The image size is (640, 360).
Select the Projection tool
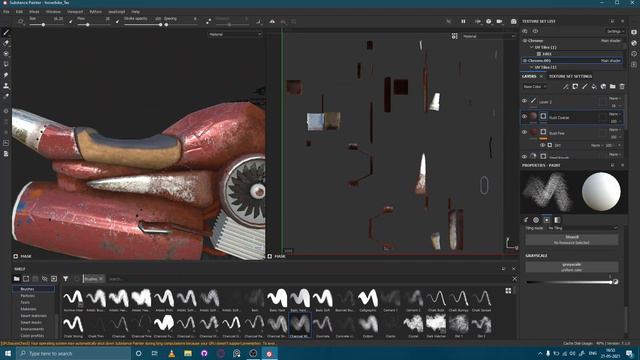point(6,53)
